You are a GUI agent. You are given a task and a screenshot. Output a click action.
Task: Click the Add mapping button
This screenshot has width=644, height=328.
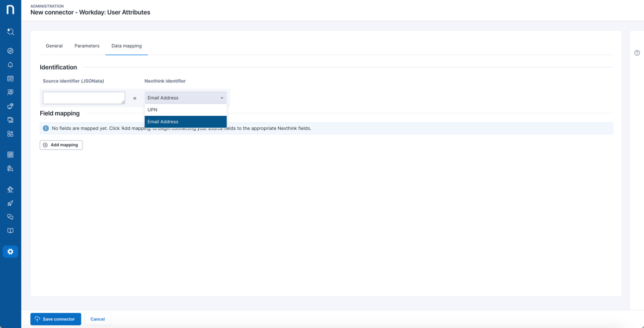click(x=61, y=145)
